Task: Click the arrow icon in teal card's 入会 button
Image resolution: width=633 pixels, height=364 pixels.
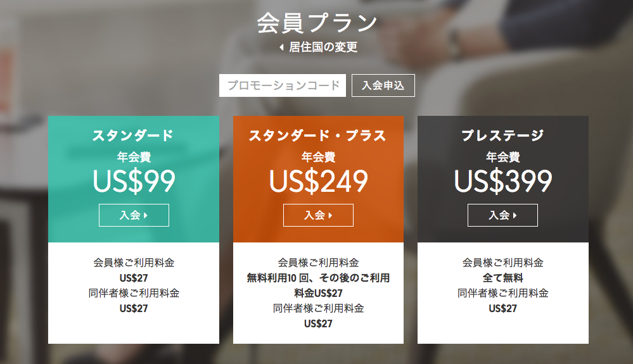Action: tap(146, 216)
